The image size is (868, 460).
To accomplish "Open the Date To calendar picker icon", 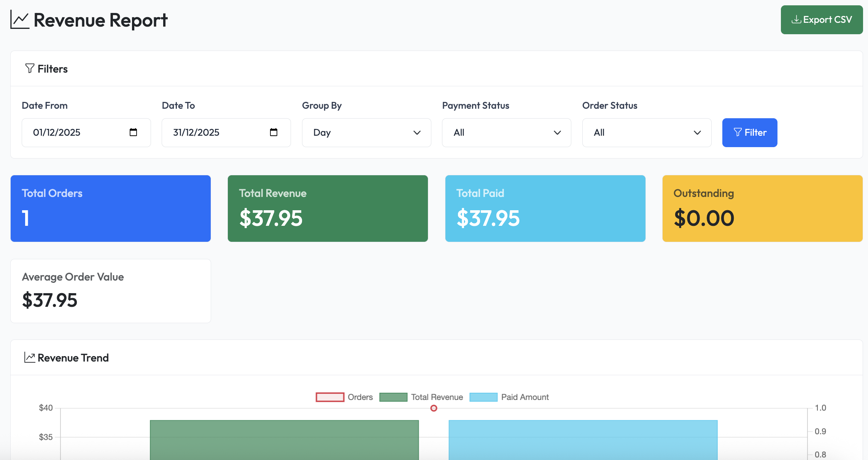I will pos(273,132).
